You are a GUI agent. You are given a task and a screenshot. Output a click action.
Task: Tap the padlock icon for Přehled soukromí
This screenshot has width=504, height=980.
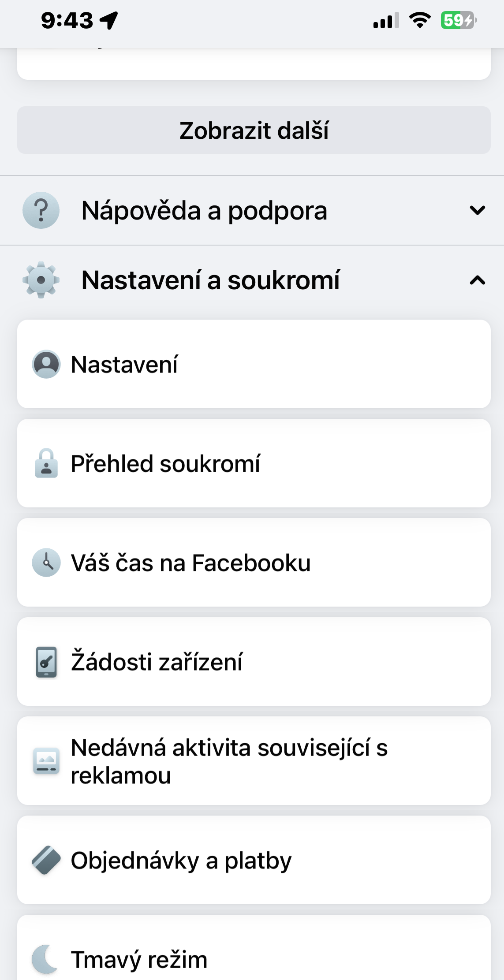[46, 463]
